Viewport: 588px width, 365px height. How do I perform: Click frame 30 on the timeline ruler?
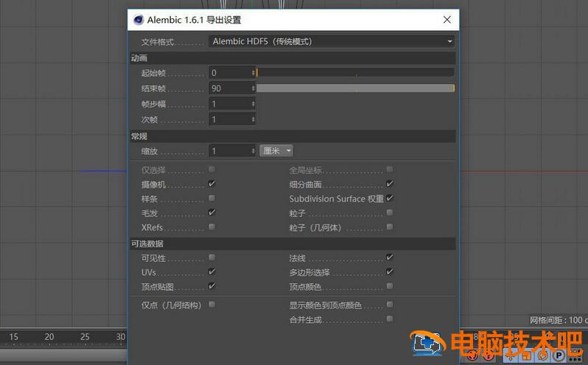point(120,336)
